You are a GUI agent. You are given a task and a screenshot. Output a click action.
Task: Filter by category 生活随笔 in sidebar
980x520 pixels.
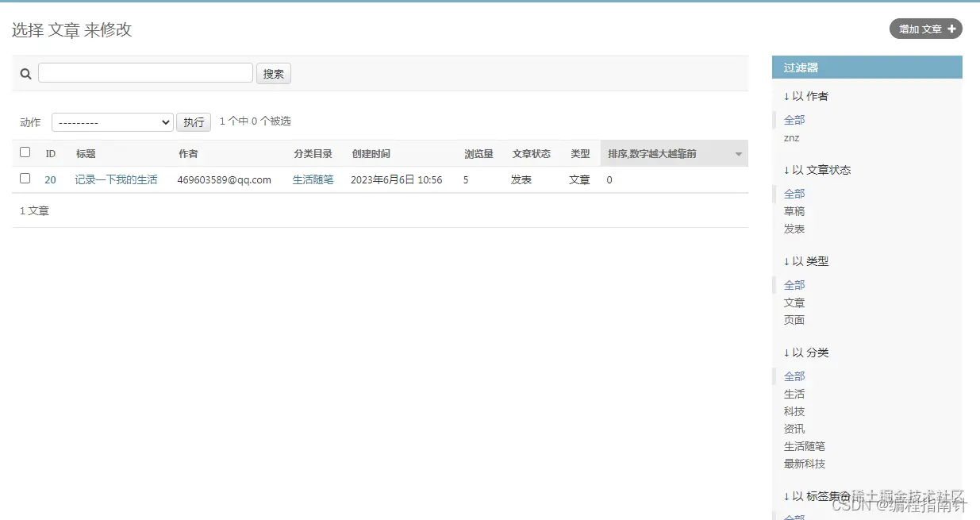pos(805,446)
